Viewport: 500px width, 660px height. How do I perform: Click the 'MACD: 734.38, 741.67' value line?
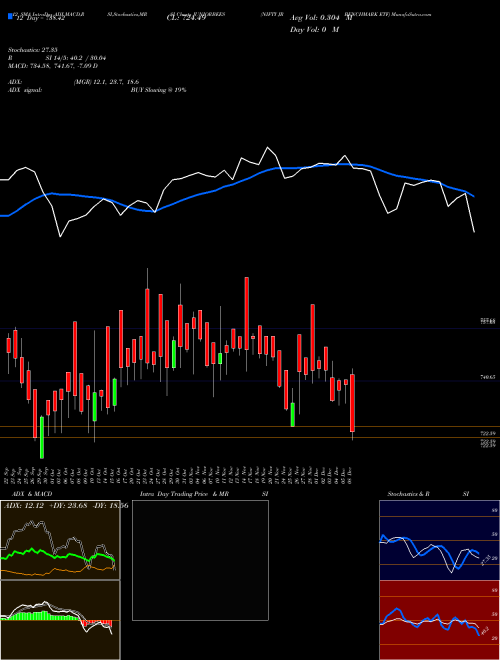click(53, 66)
